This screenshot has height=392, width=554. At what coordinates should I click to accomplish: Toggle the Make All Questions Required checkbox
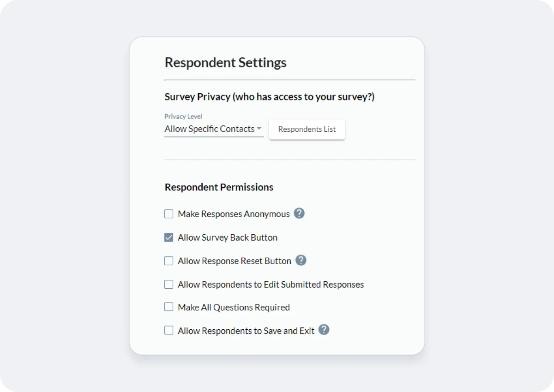[169, 307]
